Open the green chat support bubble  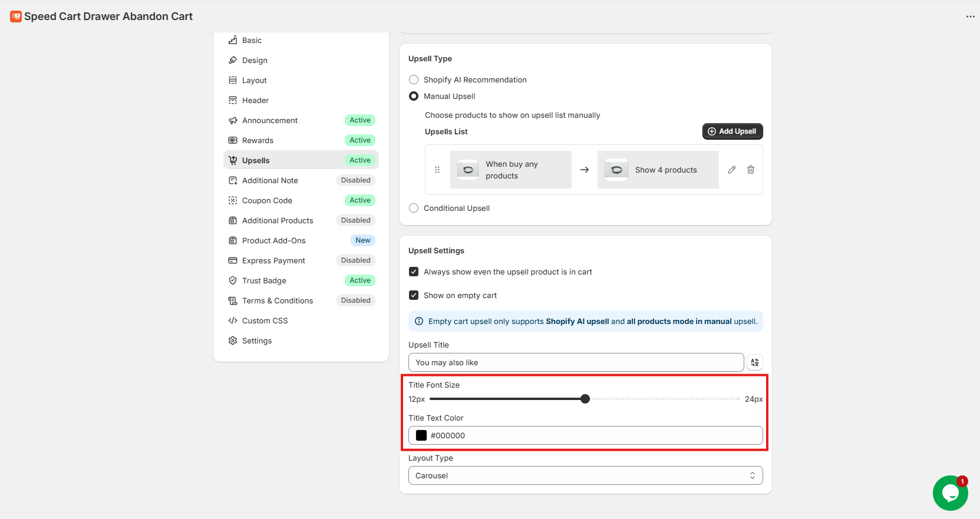[x=949, y=493]
